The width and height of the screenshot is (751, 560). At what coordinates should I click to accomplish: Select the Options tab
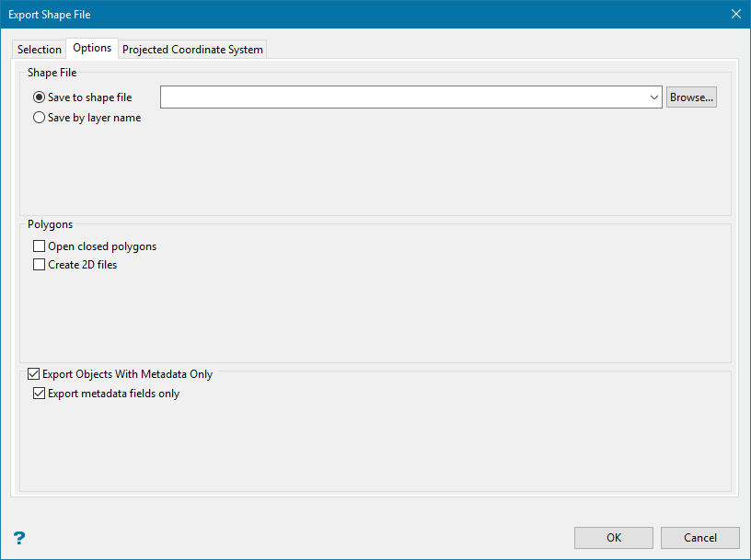pyautogui.click(x=92, y=48)
